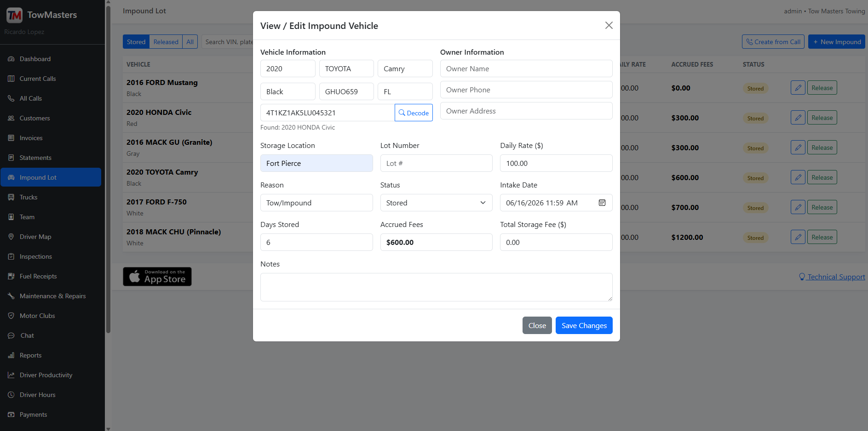This screenshot has width=868, height=431.
Task: Click the Owner Phone field
Action: coord(526,90)
